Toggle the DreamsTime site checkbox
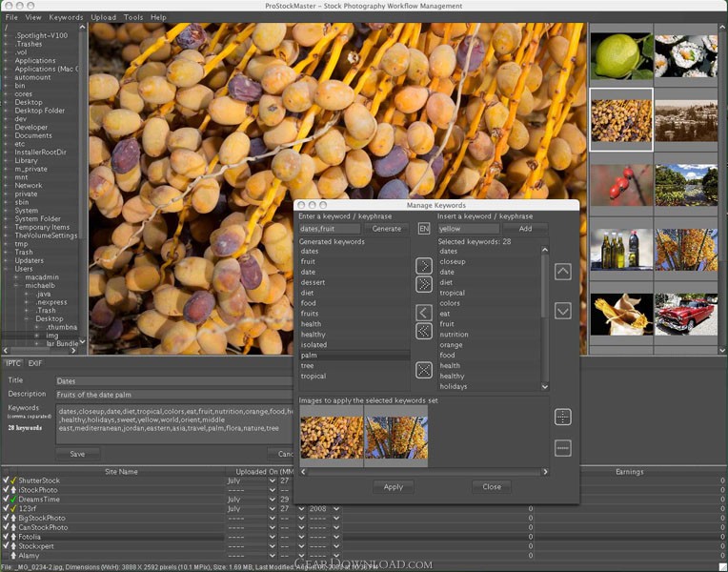The height and width of the screenshot is (572, 728). tap(6, 499)
